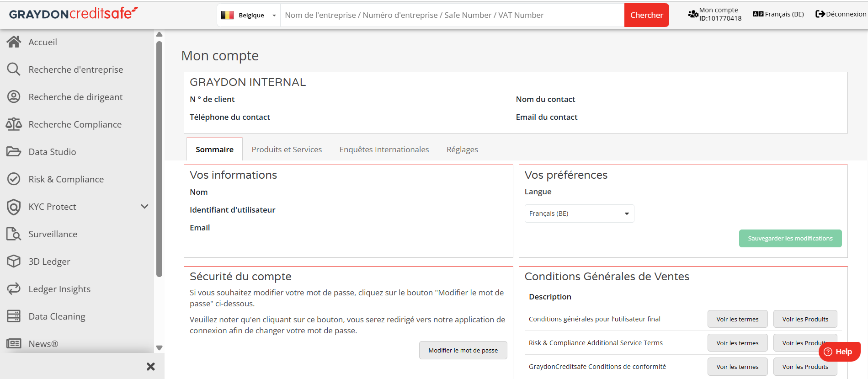Click the Déconnexion sign-out icon
Screen dimensions: 868x379
pos(820,14)
